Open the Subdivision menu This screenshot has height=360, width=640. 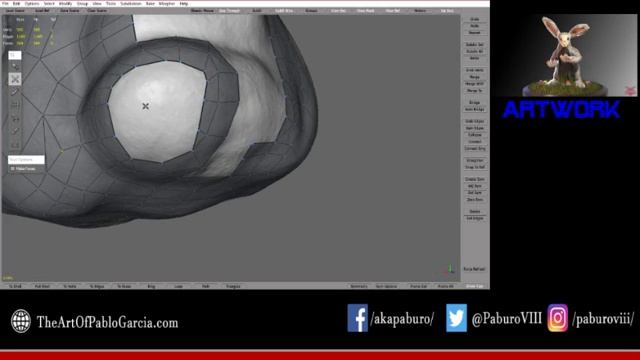[x=131, y=3]
